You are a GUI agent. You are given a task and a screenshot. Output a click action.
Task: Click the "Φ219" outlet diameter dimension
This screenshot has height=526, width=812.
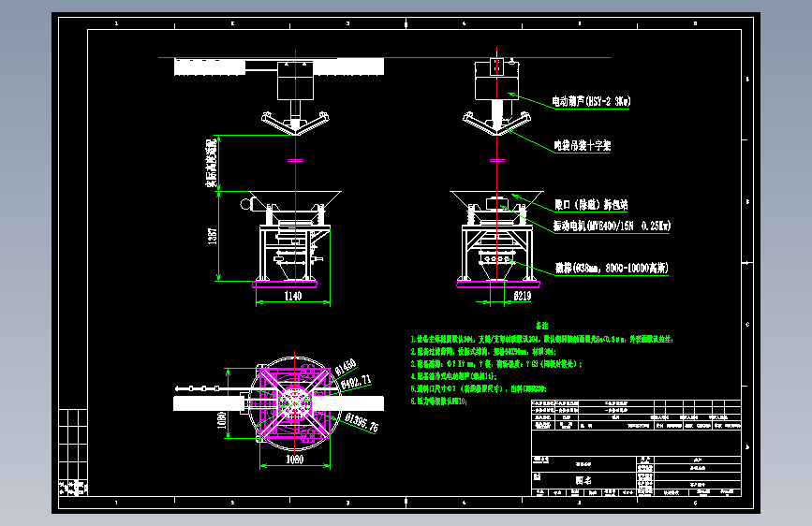[522, 296]
